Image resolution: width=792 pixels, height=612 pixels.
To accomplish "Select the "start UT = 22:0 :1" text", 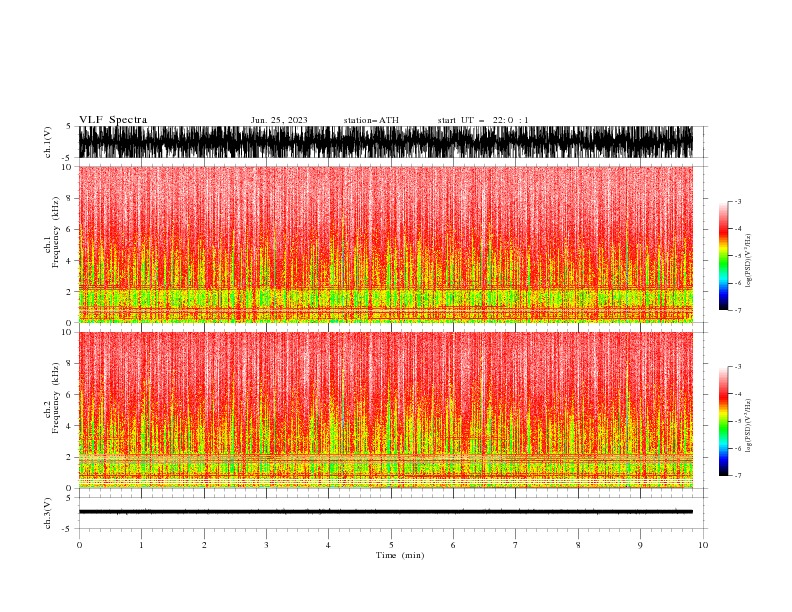I will (x=483, y=120).
